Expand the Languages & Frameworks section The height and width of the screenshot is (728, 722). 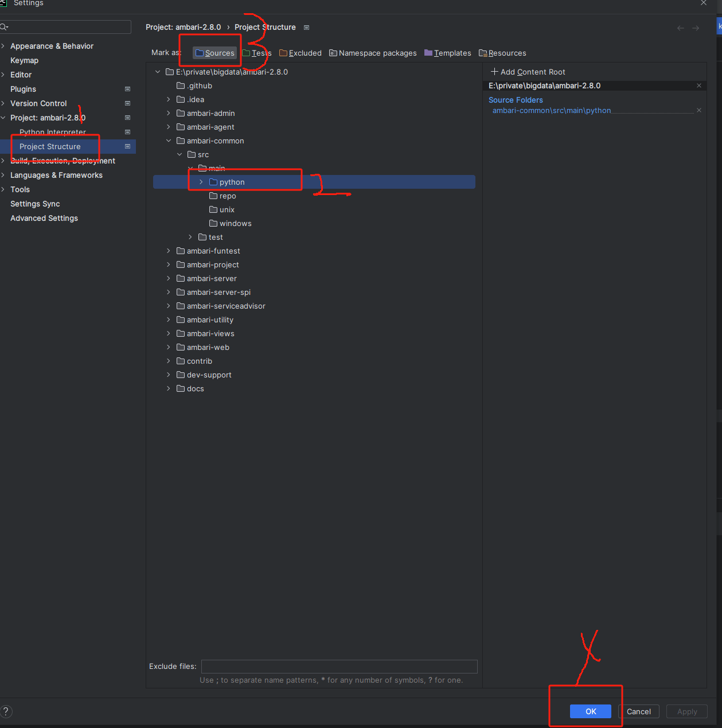(x=3, y=175)
